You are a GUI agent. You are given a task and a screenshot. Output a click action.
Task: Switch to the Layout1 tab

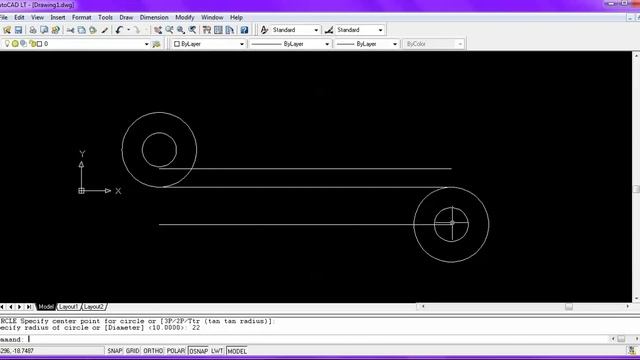pos(68,307)
